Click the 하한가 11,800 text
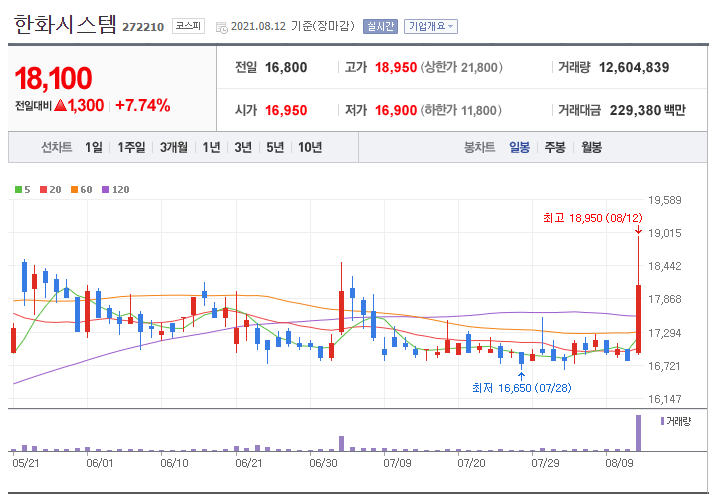The width and height of the screenshot is (709, 494). (462, 110)
